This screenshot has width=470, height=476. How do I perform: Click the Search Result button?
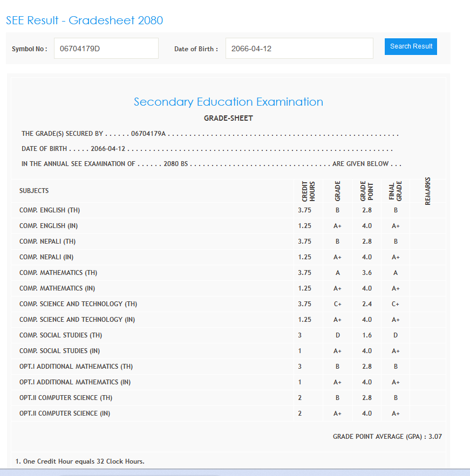[411, 46]
